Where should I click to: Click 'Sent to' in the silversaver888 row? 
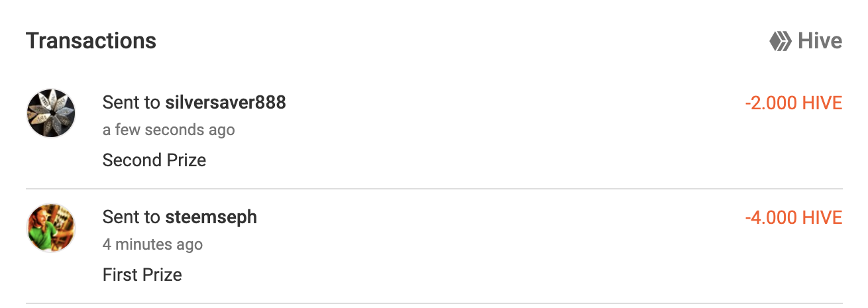pos(131,103)
